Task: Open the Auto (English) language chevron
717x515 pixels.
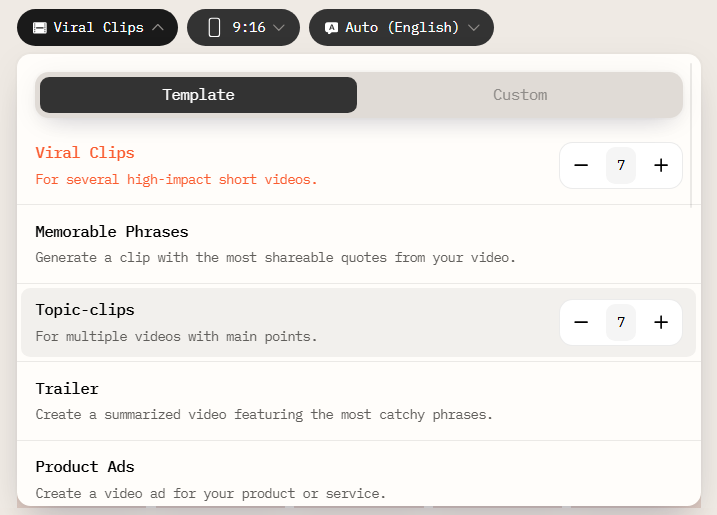Action: 473,28
